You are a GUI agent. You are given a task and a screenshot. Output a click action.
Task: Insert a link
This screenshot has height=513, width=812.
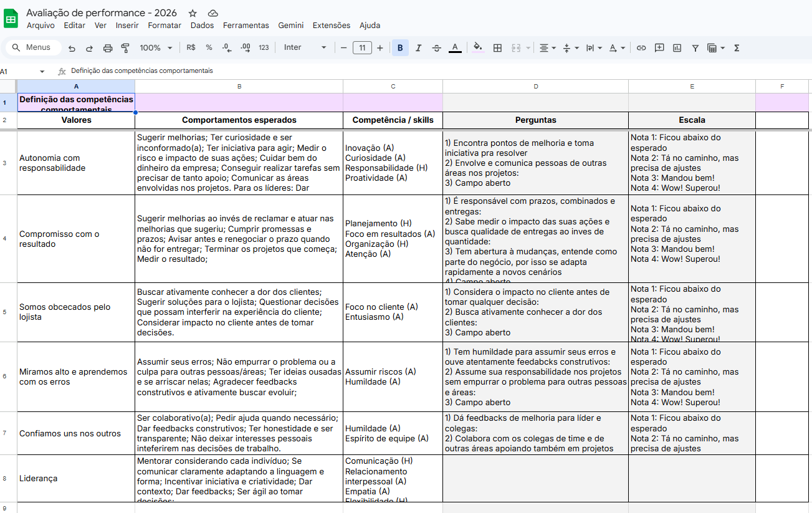(x=641, y=48)
